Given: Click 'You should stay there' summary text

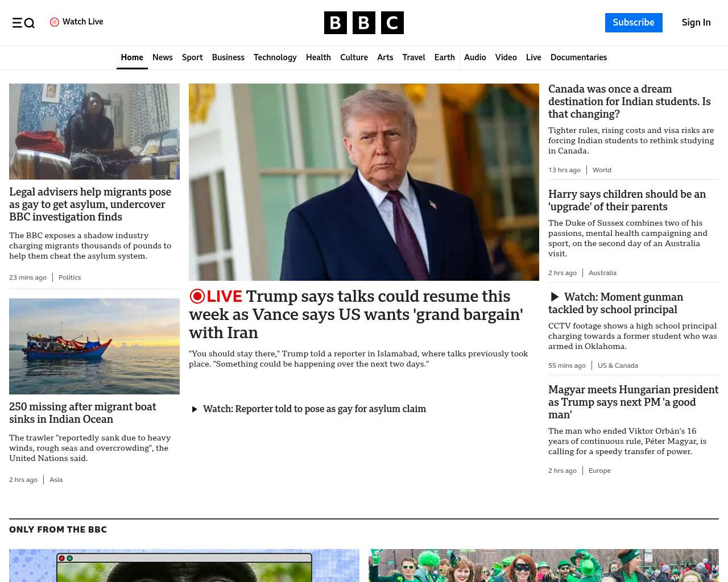Looking at the screenshot, I should (x=358, y=359).
